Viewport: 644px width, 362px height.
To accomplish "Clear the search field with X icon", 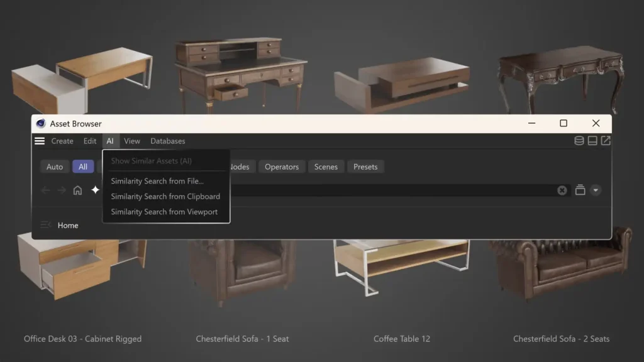I will [x=562, y=190].
